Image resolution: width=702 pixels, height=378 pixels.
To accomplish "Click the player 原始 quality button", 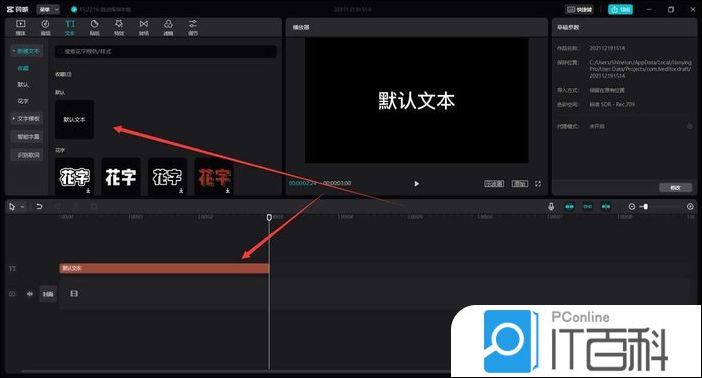I will [x=520, y=184].
